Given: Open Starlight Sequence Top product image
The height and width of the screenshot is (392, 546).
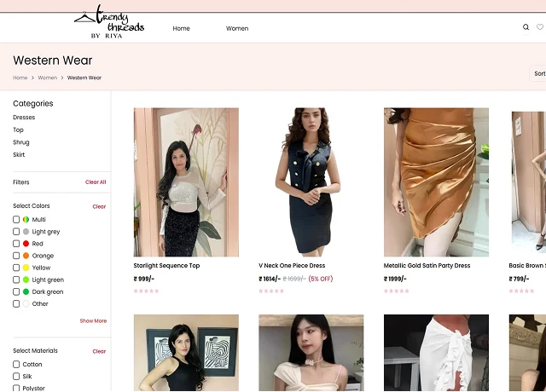Looking at the screenshot, I should coord(186,182).
